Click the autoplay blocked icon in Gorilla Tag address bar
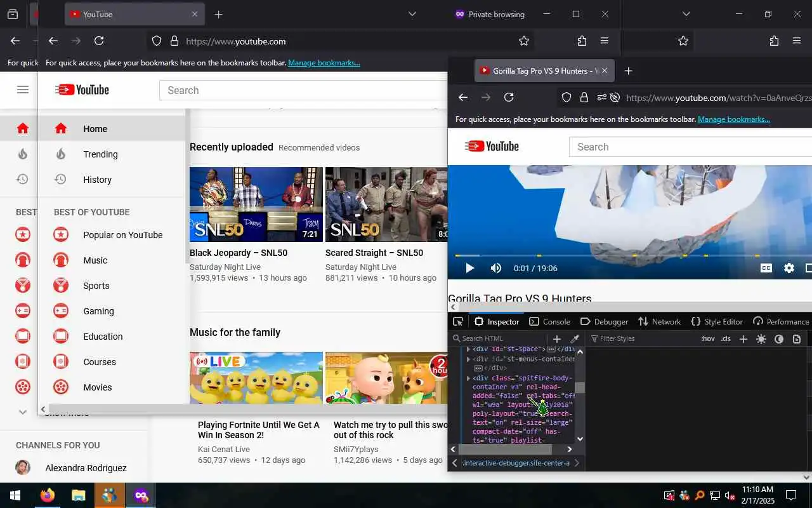 pyautogui.click(x=615, y=97)
